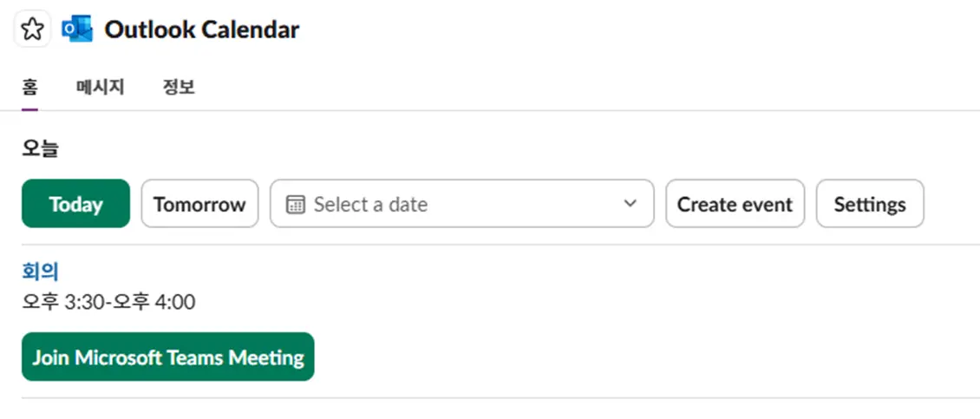This screenshot has width=980, height=419.
Task: Click the calendar icon in date picker
Action: point(296,205)
